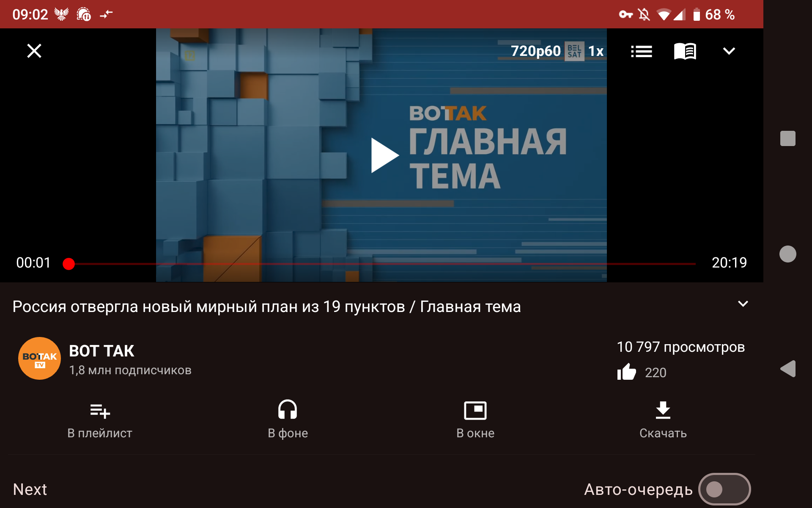Image resolution: width=812 pixels, height=508 pixels.
Task: Toggle the Авто-очередь switch
Action: click(724, 489)
